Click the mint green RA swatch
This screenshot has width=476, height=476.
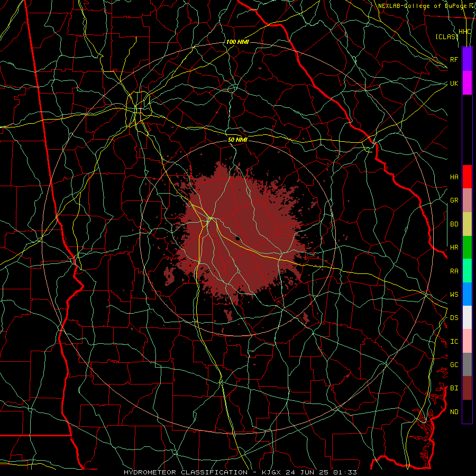(x=467, y=271)
